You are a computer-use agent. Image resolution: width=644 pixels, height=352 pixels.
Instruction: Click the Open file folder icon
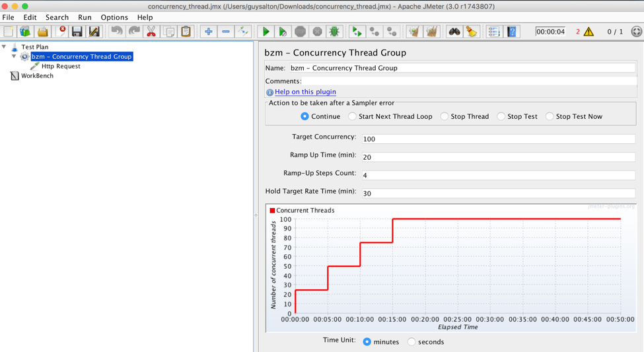tap(43, 32)
